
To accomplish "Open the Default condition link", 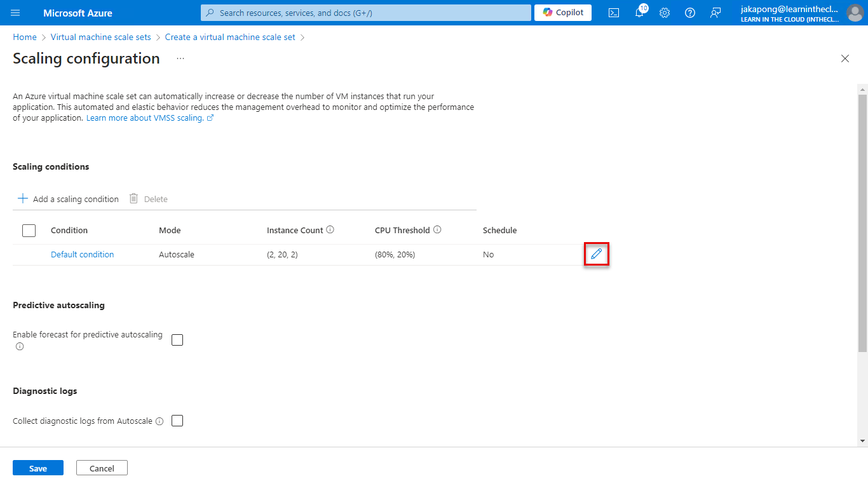I will 83,254.
